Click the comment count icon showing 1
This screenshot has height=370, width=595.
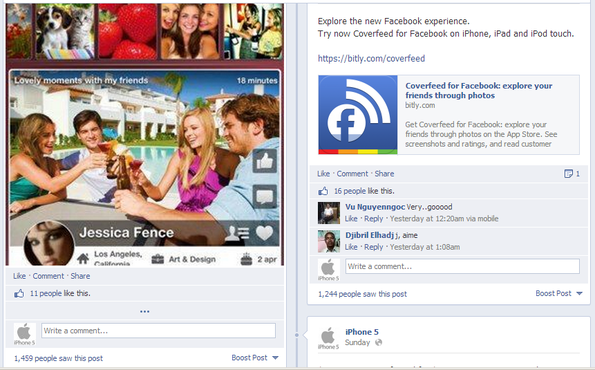[x=568, y=174]
